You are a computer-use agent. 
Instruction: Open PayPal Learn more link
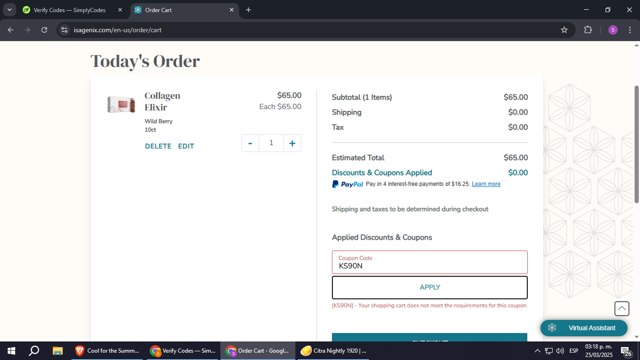tap(486, 184)
